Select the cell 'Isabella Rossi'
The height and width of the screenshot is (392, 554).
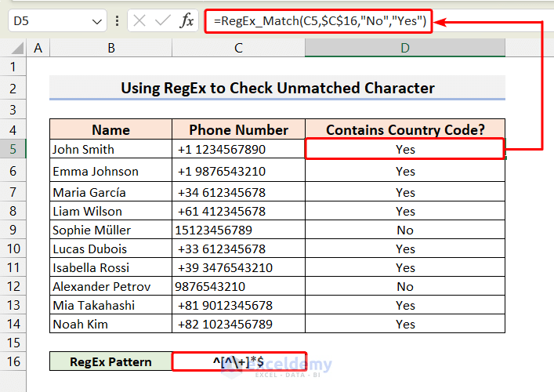(111, 267)
